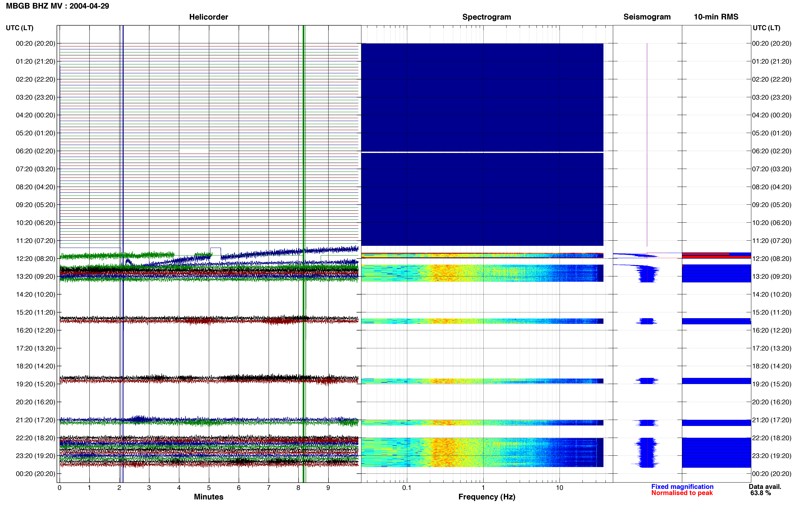The height and width of the screenshot is (508, 812).
Task: Click left time label 00:20 (20:20) at top
Action: [x=36, y=43]
